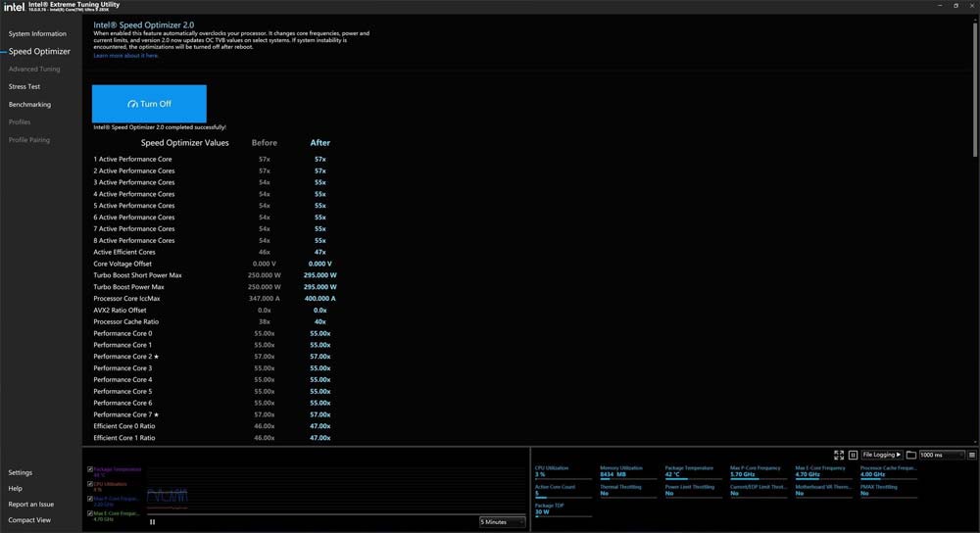Disable Max P-Core Frequency graph checkbox

point(90,499)
